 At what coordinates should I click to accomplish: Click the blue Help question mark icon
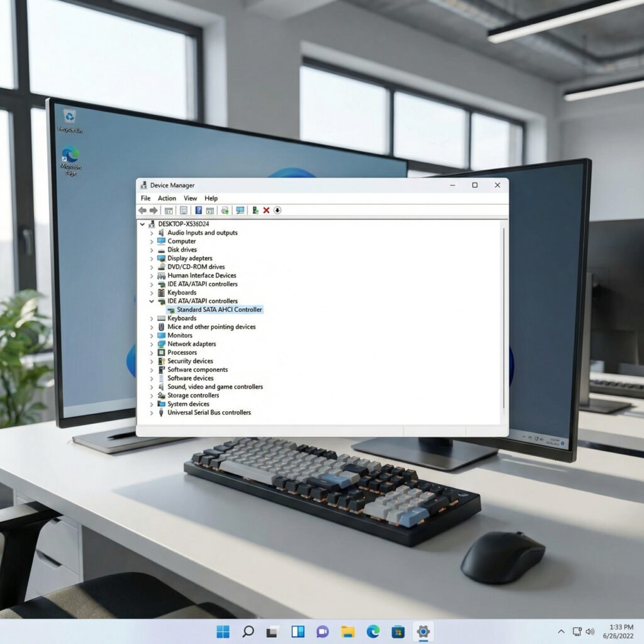(199, 210)
